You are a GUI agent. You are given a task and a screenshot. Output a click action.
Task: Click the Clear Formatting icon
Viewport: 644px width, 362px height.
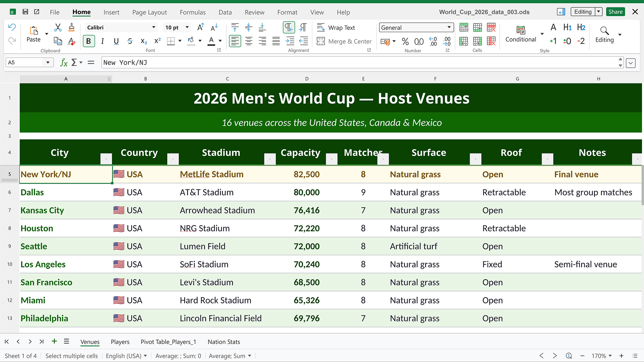pos(71,41)
